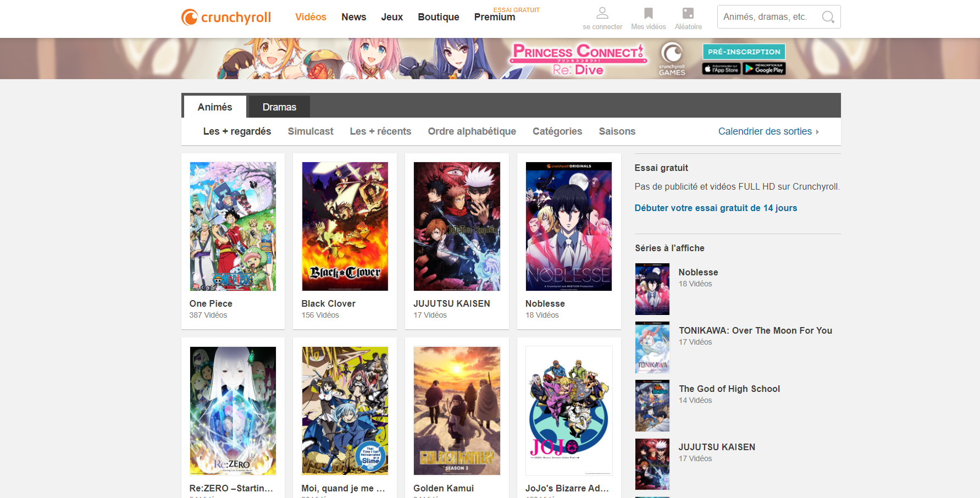Open TONIKAWA in Séries à l'affiche
Screen dimensions: 980x498
click(x=755, y=330)
